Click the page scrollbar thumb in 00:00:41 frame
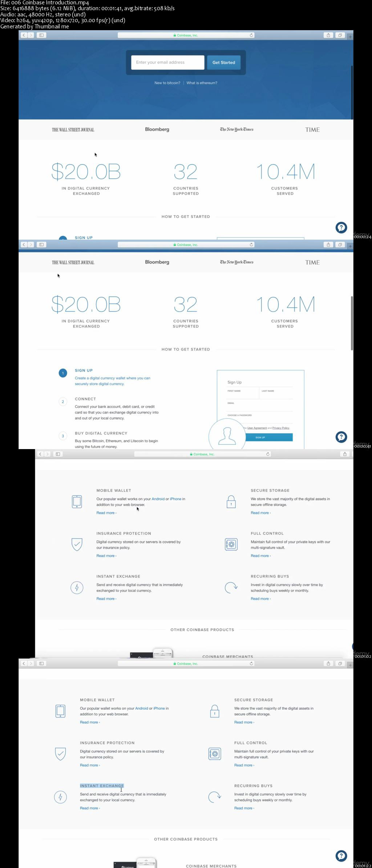The width and height of the screenshot is (372, 868). 352,323
